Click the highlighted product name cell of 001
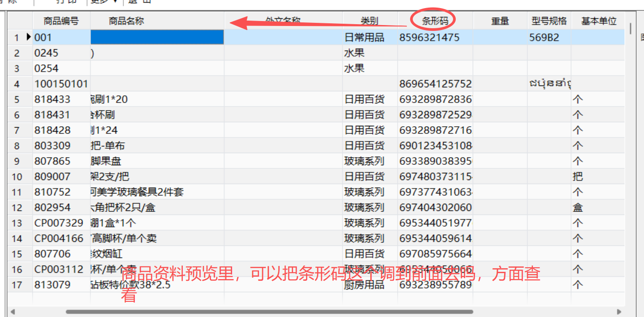644x317 pixels. [157, 37]
